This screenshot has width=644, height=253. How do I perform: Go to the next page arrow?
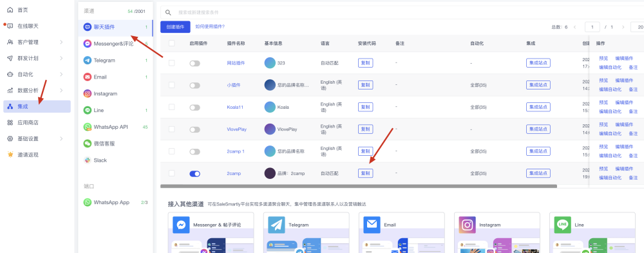[623, 27]
